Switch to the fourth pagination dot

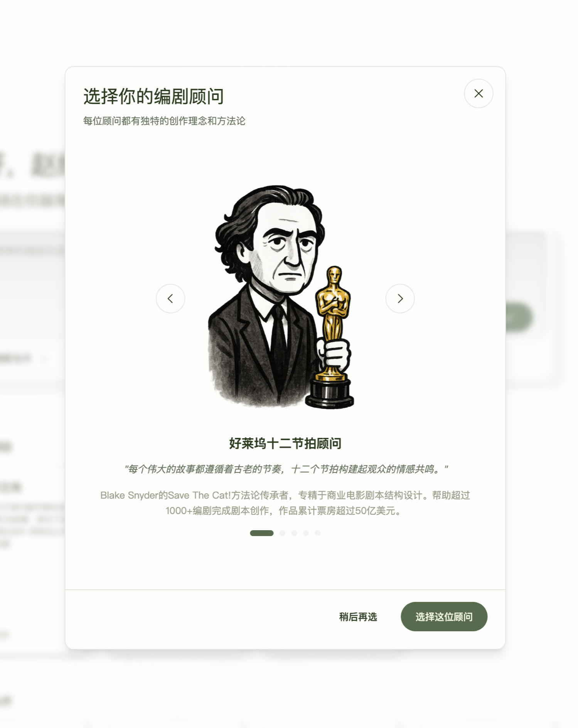point(306,533)
